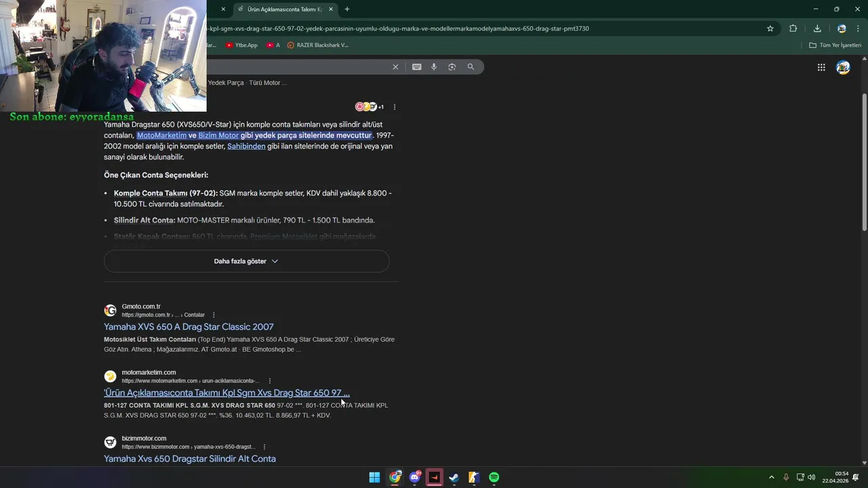Expand AI overview with Daha fazla göster
868x488 pixels.
pyautogui.click(x=247, y=261)
